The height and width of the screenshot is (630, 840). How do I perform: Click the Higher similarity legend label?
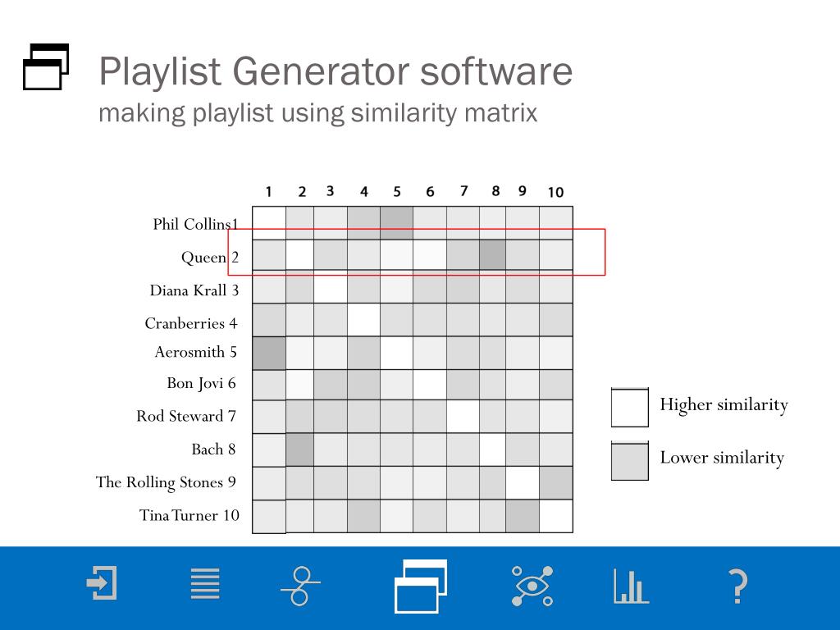(x=724, y=404)
